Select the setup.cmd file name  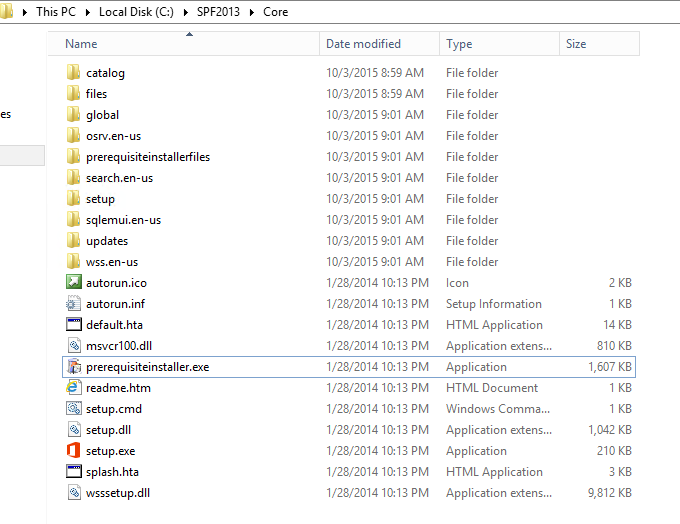[114, 409]
